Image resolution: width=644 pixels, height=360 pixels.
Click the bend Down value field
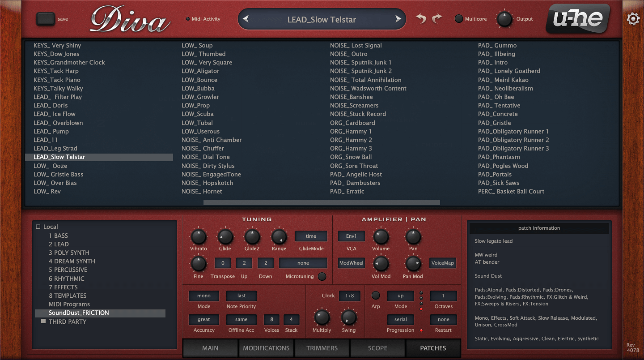(x=266, y=263)
